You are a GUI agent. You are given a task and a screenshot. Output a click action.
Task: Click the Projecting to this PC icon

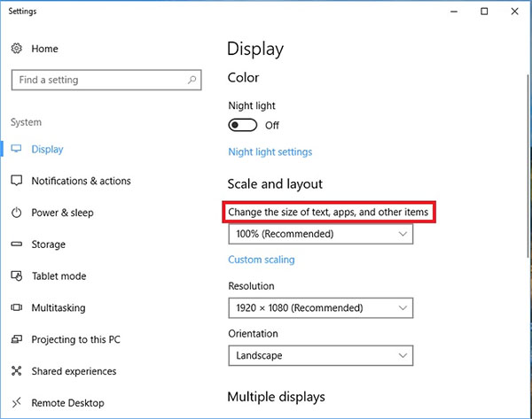(x=16, y=339)
